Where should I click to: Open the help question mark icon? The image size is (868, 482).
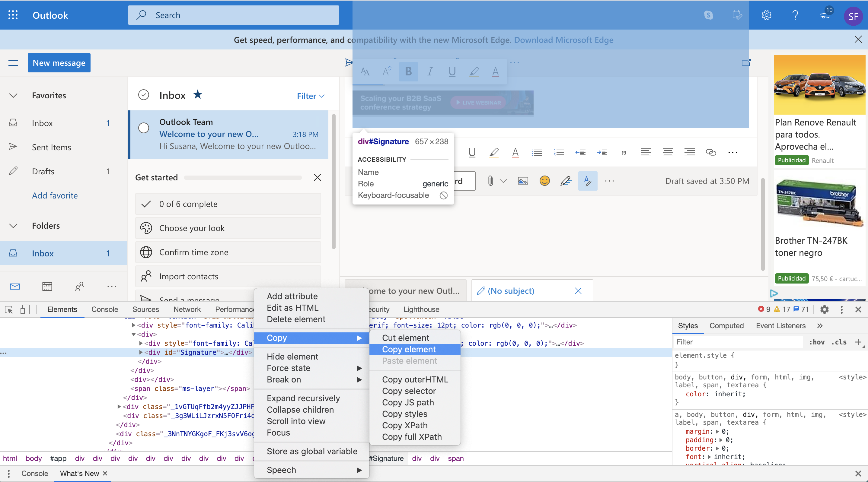pyautogui.click(x=795, y=15)
